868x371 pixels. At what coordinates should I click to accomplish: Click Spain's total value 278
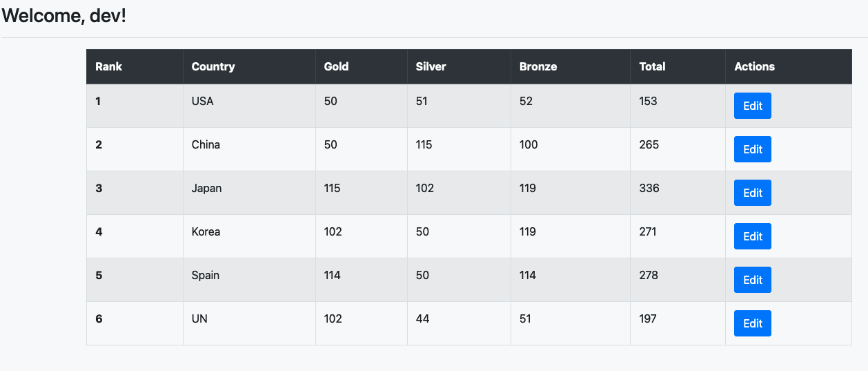649,275
